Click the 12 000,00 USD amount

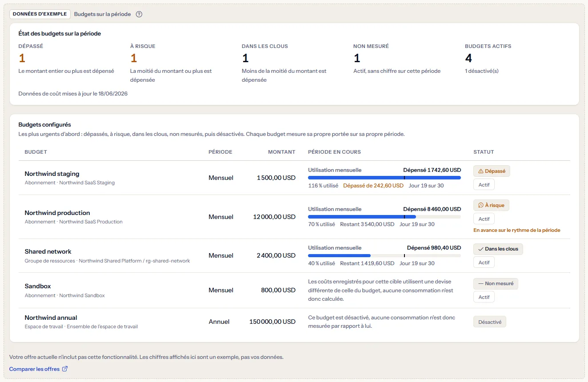[274, 217]
